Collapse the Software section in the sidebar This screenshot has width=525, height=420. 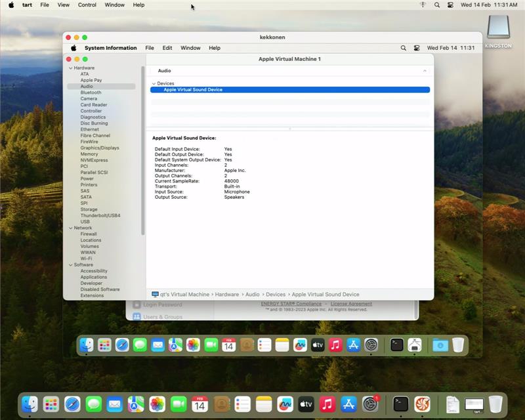[71, 264]
